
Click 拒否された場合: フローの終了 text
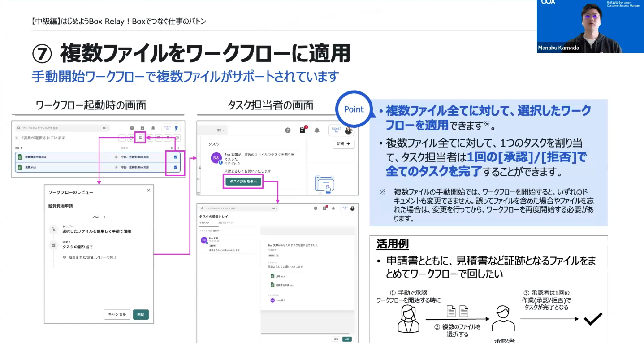point(93,257)
